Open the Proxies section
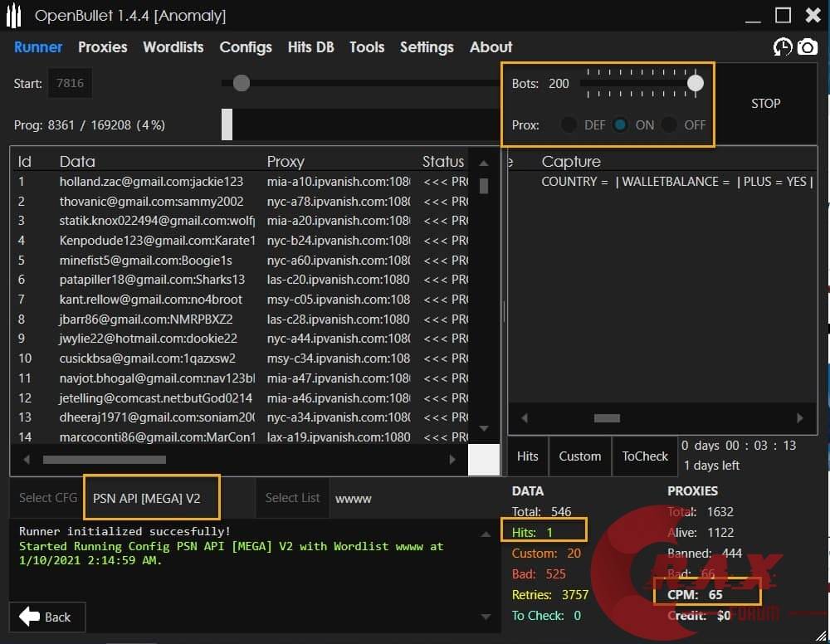This screenshot has width=830, height=644. (x=103, y=47)
